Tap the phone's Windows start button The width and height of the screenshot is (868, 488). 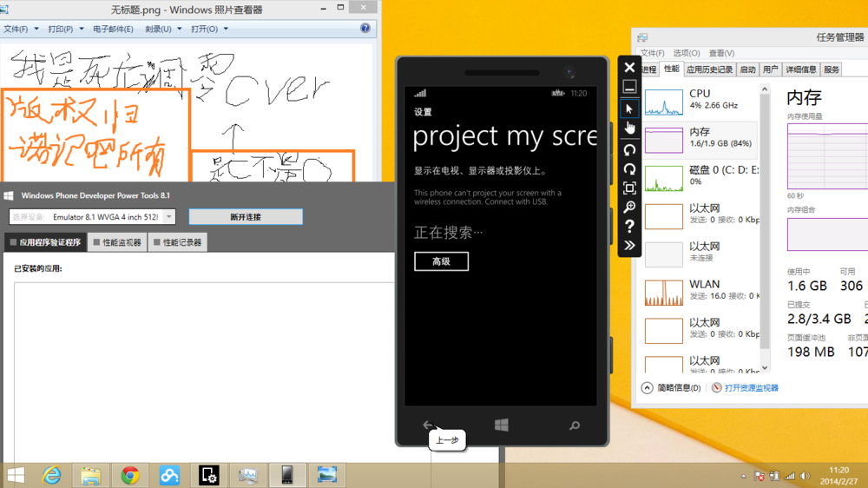502,425
